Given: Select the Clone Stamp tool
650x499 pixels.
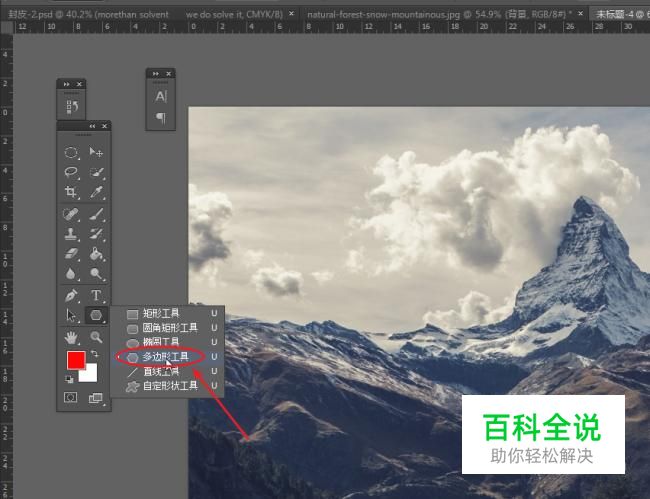Looking at the screenshot, I should (71, 234).
